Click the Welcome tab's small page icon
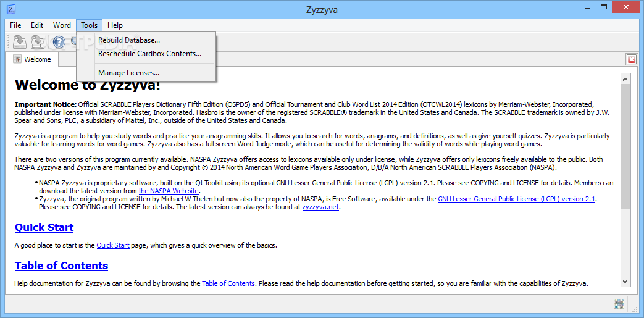Screen dimensions: 644x318 17,59
